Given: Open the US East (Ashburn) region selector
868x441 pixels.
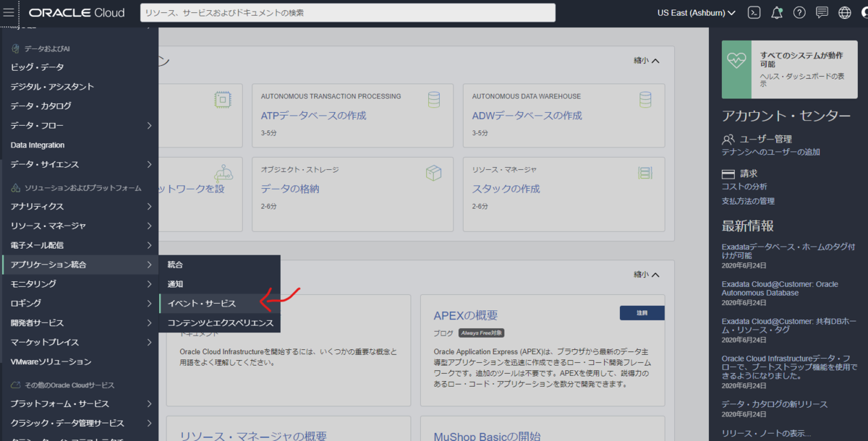Looking at the screenshot, I should coord(697,13).
